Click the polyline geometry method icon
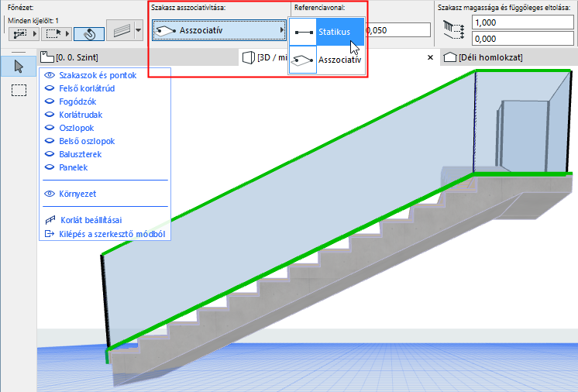This screenshot has width=578, height=392. [20, 34]
